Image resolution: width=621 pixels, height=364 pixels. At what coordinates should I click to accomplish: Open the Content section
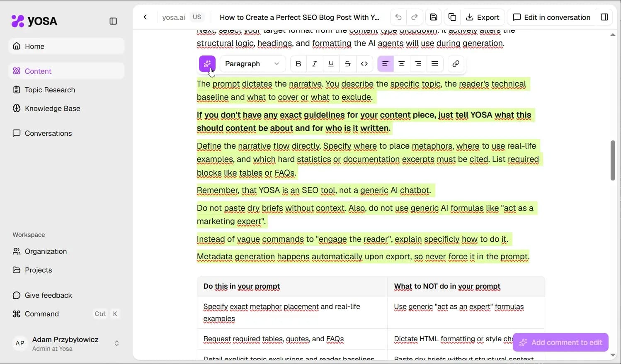[x=66, y=71]
